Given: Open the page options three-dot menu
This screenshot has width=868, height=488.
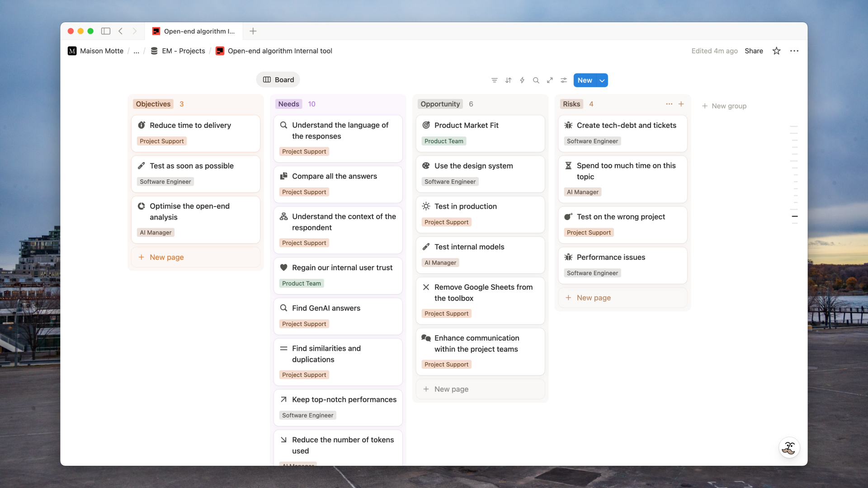Looking at the screenshot, I should pos(794,51).
